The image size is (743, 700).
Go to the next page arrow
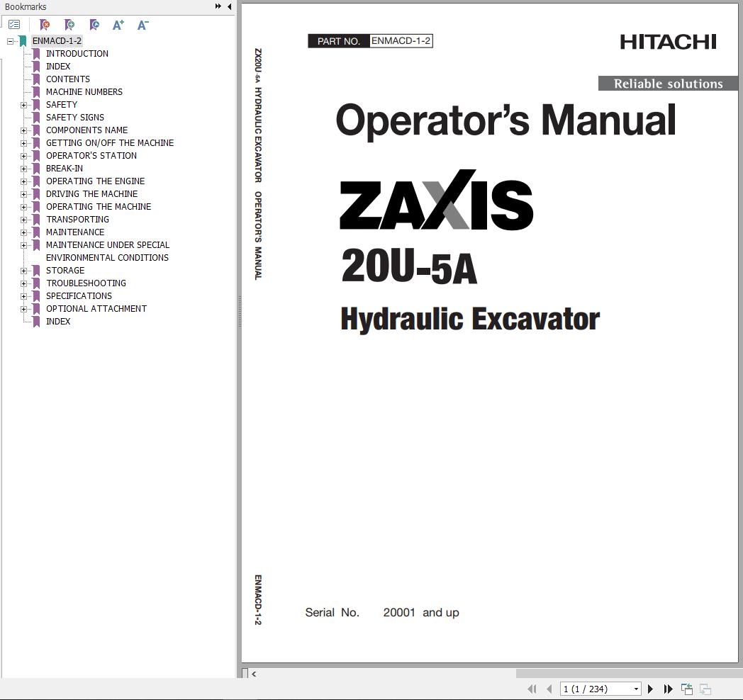[651, 689]
